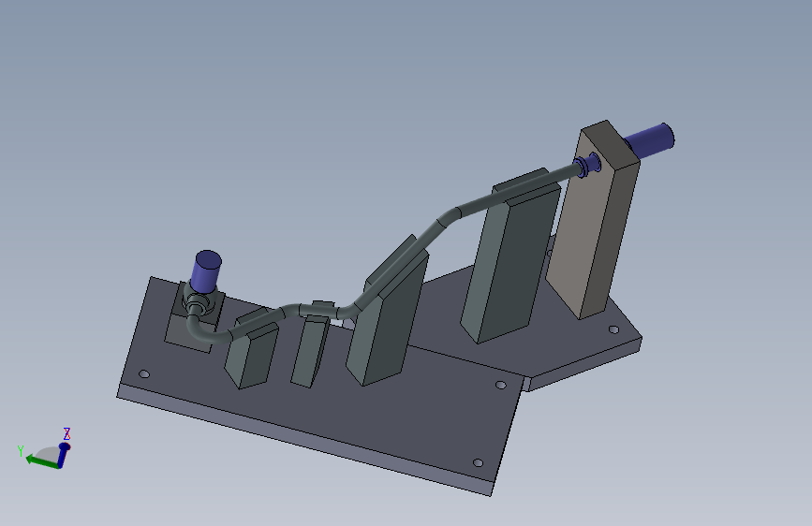Select the thin narrow support block under the tube
The height and width of the screenshot is (526, 812).
[x=310, y=352]
